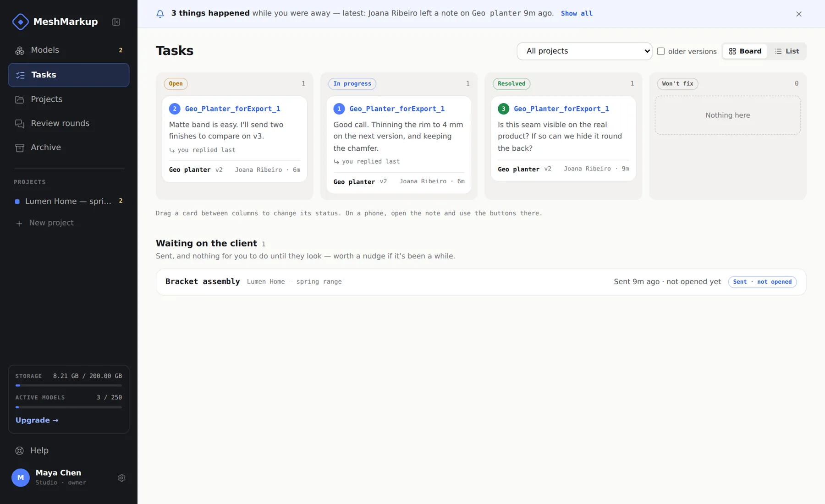The height and width of the screenshot is (504, 825).
Task: Click the Open status label
Action: 176,84
